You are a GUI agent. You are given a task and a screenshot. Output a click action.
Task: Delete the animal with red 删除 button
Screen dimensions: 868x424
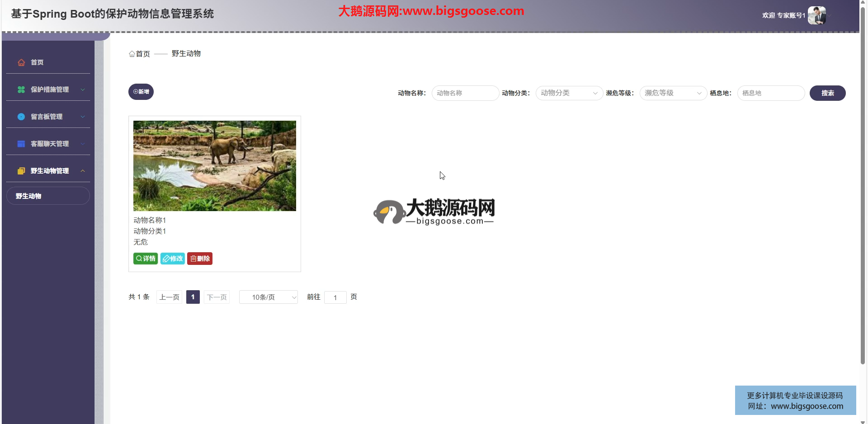pyautogui.click(x=200, y=259)
